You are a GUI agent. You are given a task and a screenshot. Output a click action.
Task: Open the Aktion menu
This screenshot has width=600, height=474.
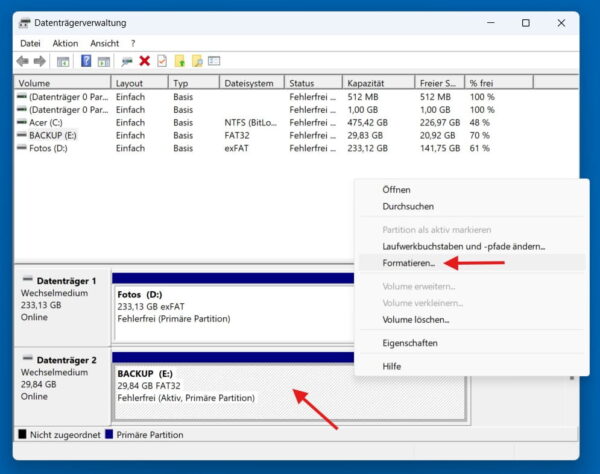pyautogui.click(x=65, y=43)
